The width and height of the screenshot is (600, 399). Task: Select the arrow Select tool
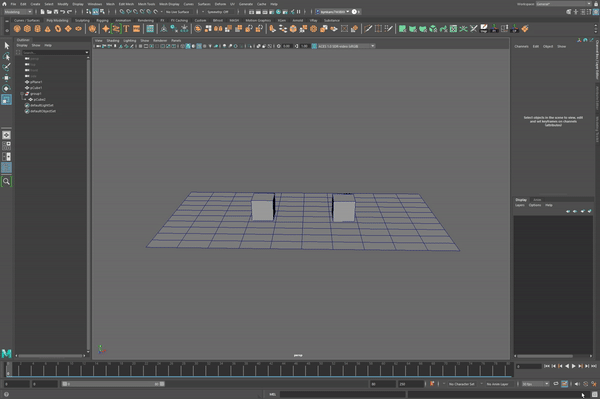pyautogui.click(x=7, y=46)
